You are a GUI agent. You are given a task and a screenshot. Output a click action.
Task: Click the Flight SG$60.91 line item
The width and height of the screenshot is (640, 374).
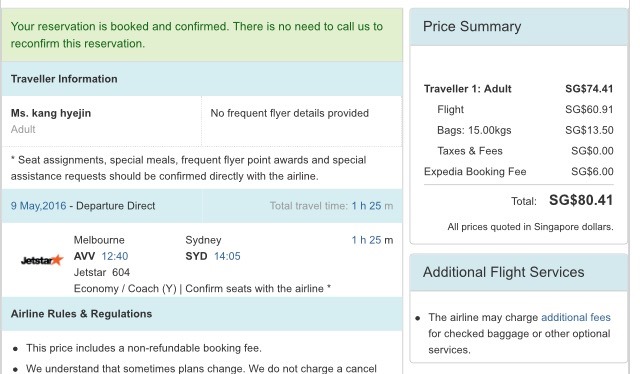[x=525, y=109]
